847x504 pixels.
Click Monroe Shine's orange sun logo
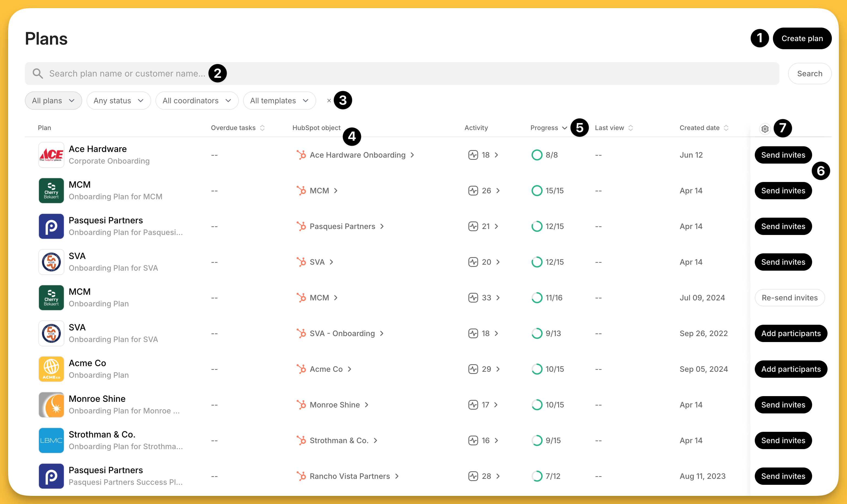(x=51, y=404)
